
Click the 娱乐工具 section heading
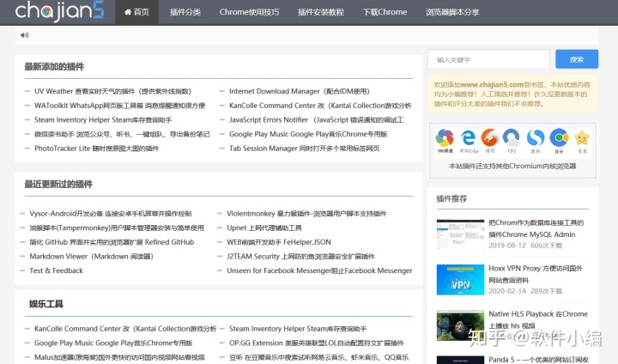(46, 304)
